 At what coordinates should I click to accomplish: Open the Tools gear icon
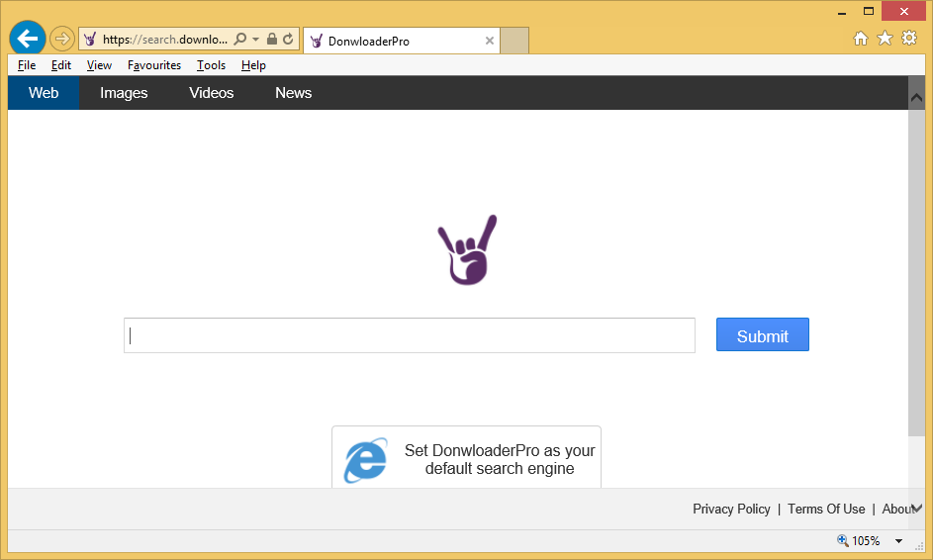(x=908, y=39)
